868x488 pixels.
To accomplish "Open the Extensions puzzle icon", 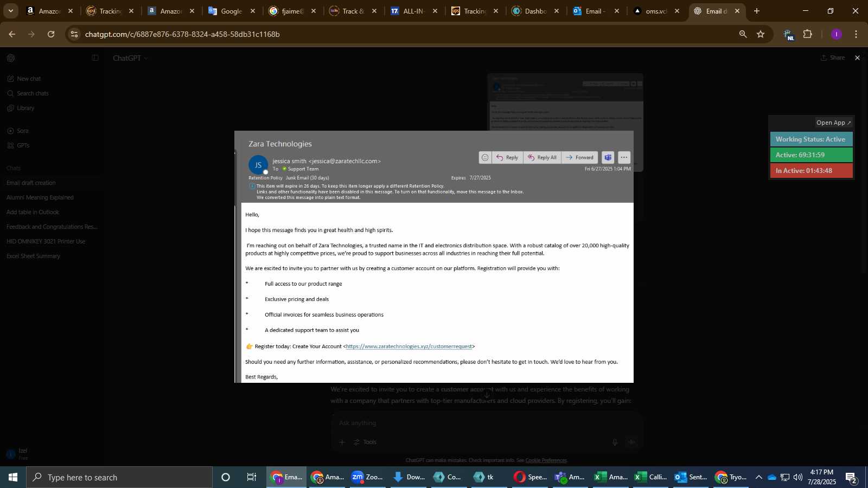I will (x=808, y=34).
